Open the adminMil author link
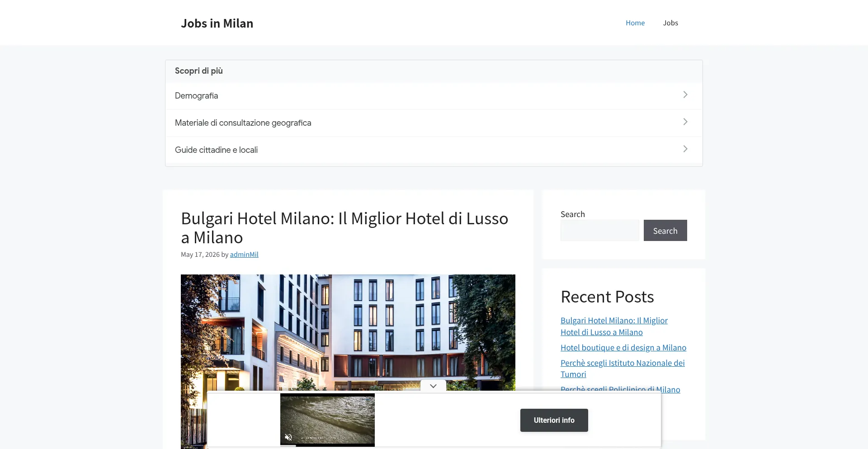 pos(244,254)
